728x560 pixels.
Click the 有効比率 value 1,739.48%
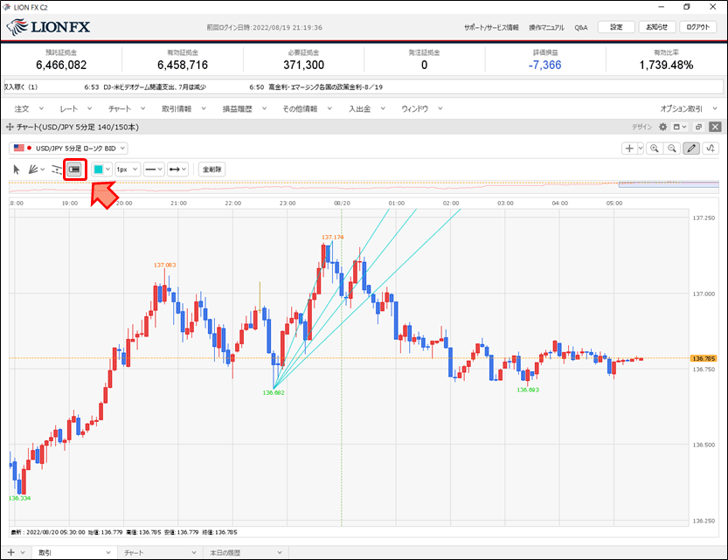[x=666, y=65]
